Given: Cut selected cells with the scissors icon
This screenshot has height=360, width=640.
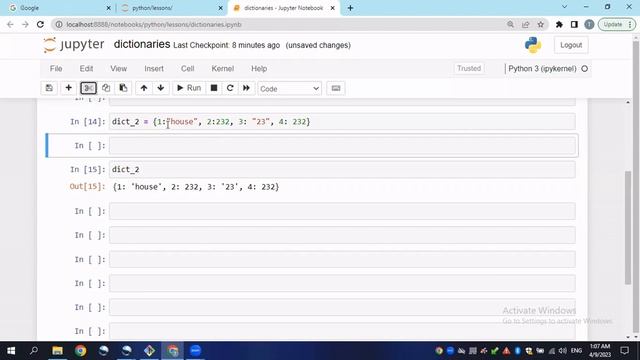Looking at the screenshot, I should coord(88,88).
